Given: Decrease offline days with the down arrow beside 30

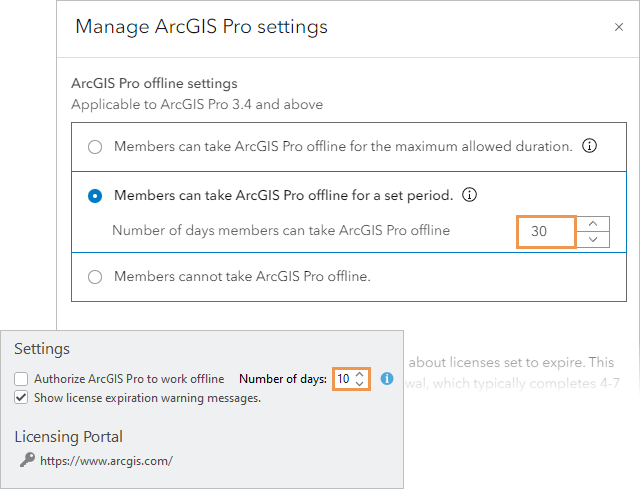Looking at the screenshot, I should tap(593, 239).
